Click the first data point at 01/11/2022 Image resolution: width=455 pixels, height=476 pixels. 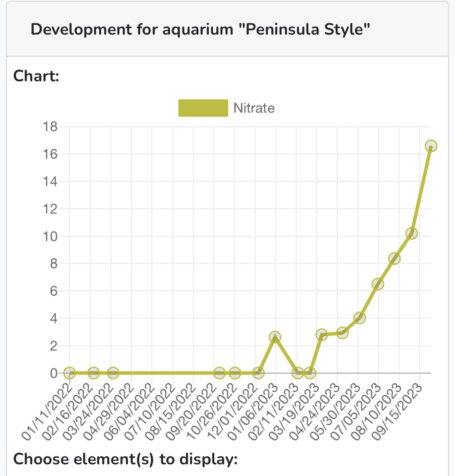click(x=69, y=373)
